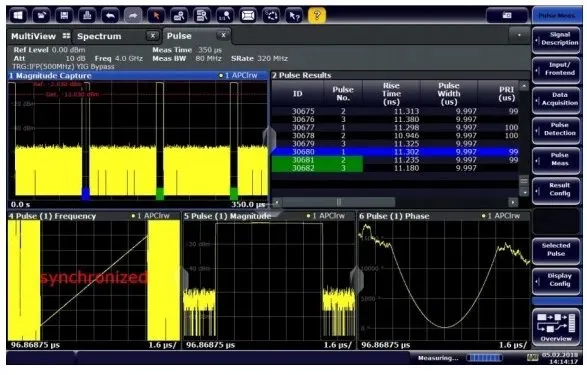Close the Pulse tab
Image resolution: width=587 pixels, height=375 pixels.
(x=223, y=35)
